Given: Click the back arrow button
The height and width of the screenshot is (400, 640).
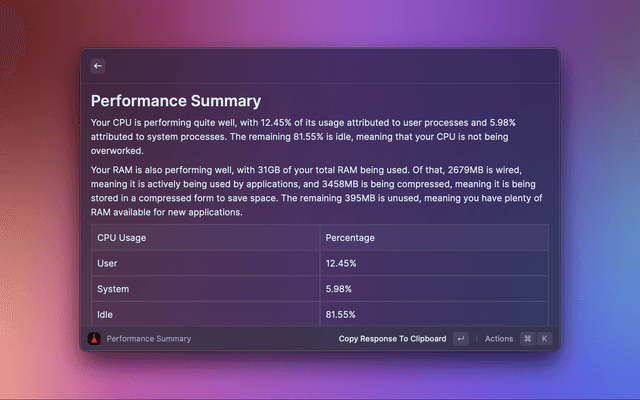Looking at the screenshot, I should coord(98,66).
